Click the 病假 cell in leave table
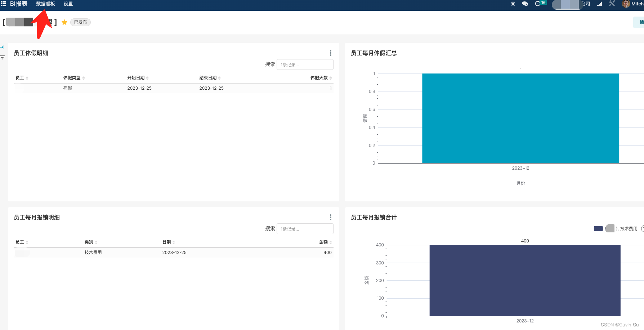The width and height of the screenshot is (644, 330). (x=68, y=88)
